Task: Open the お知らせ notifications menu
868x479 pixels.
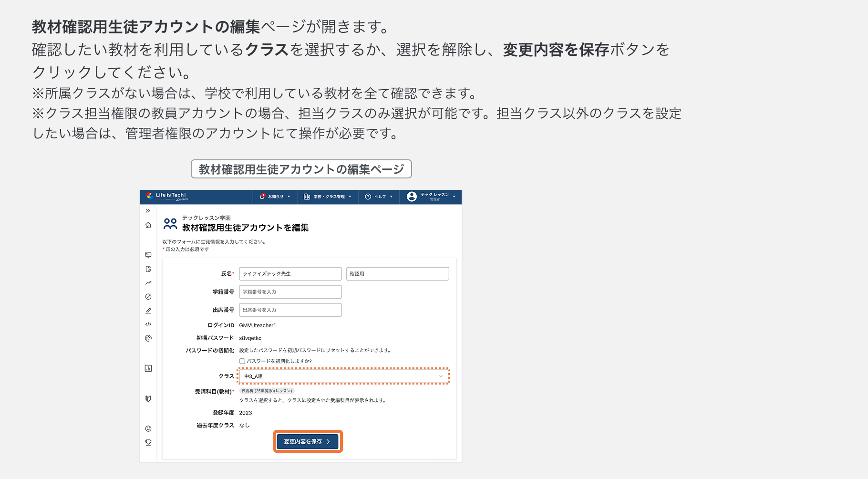Action: point(275,197)
